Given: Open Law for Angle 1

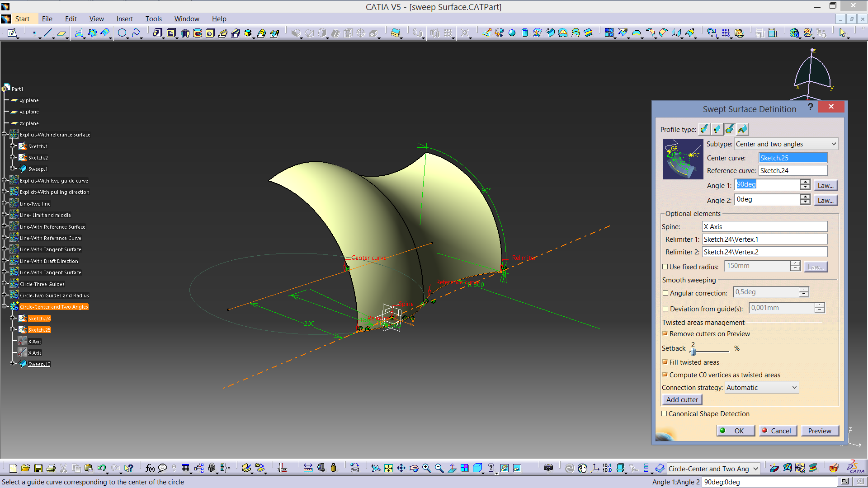Looking at the screenshot, I should coord(826,185).
